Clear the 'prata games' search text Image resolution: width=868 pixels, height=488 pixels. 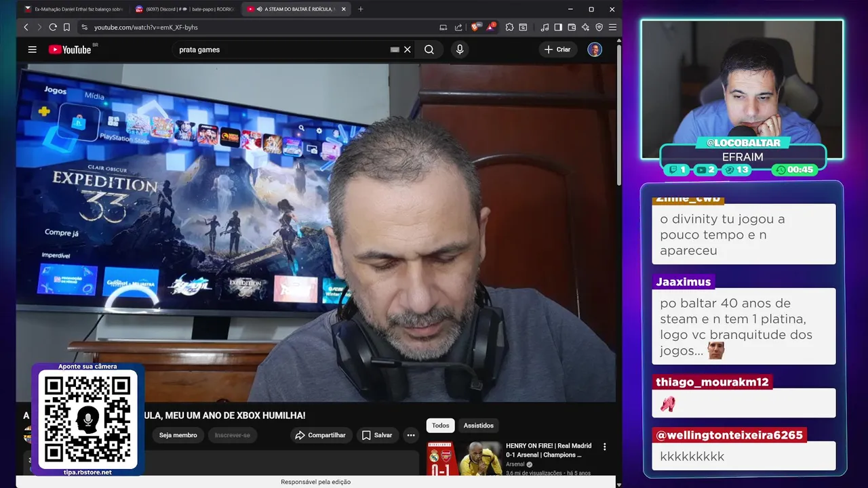(x=408, y=49)
